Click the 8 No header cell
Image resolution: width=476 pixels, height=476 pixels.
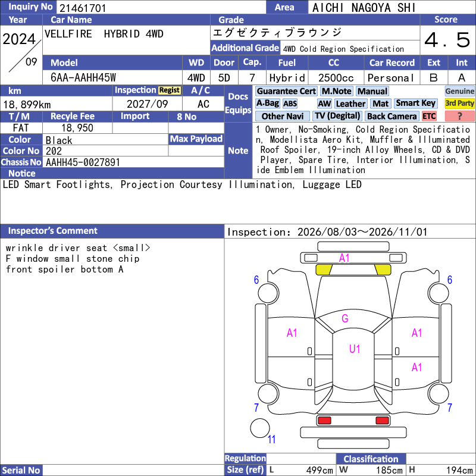tap(196, 117)
